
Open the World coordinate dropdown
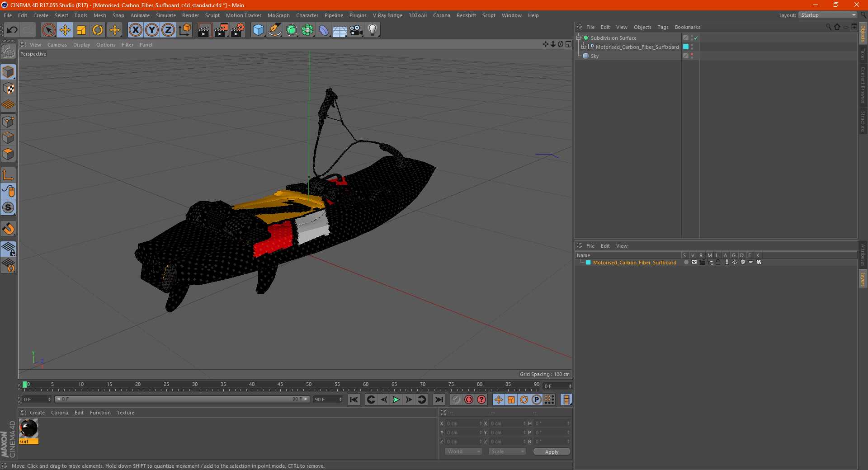463,451
